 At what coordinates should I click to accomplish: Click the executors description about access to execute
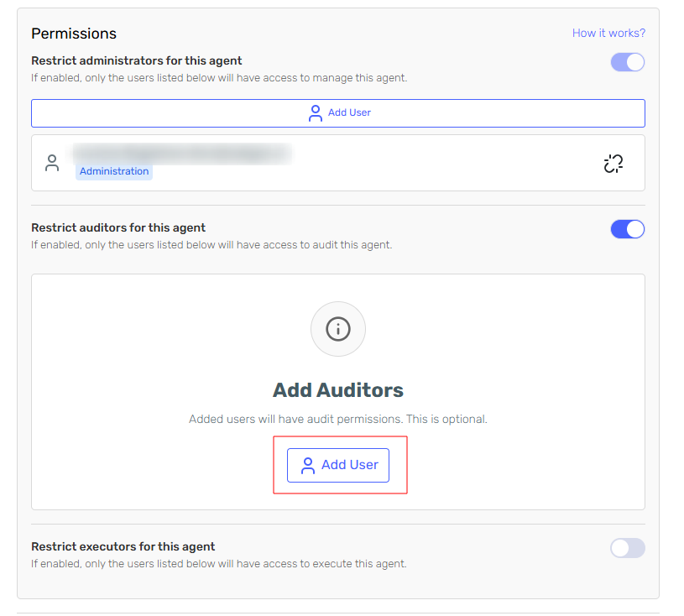219,564
